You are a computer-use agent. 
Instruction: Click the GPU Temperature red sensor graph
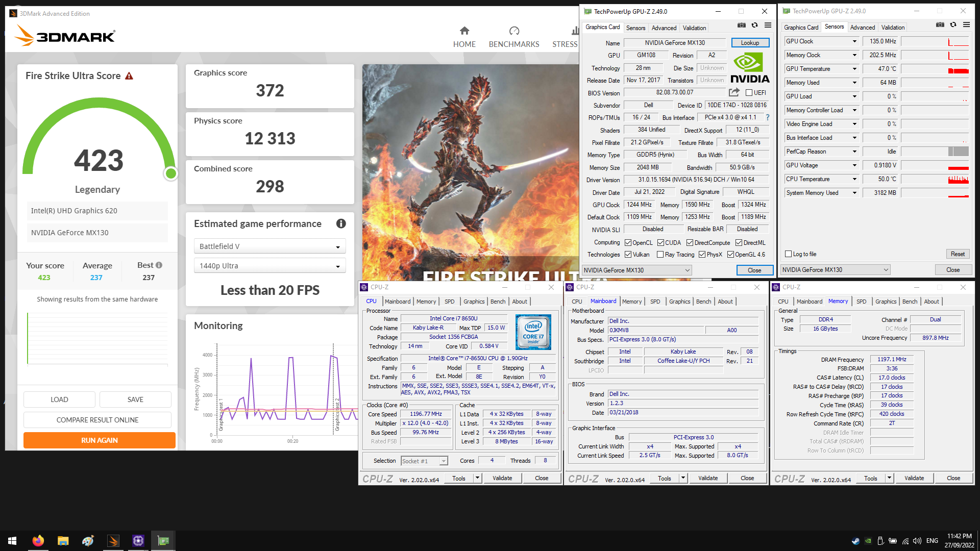point(935,69)
